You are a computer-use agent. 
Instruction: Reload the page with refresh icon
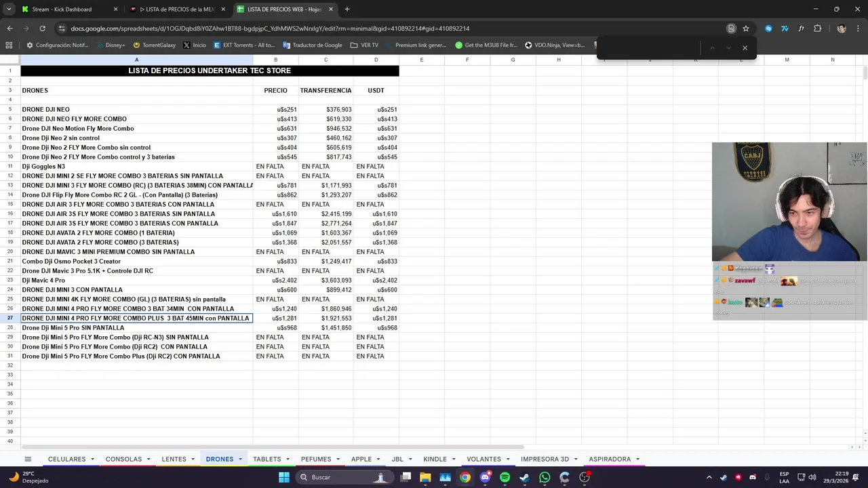42,28
